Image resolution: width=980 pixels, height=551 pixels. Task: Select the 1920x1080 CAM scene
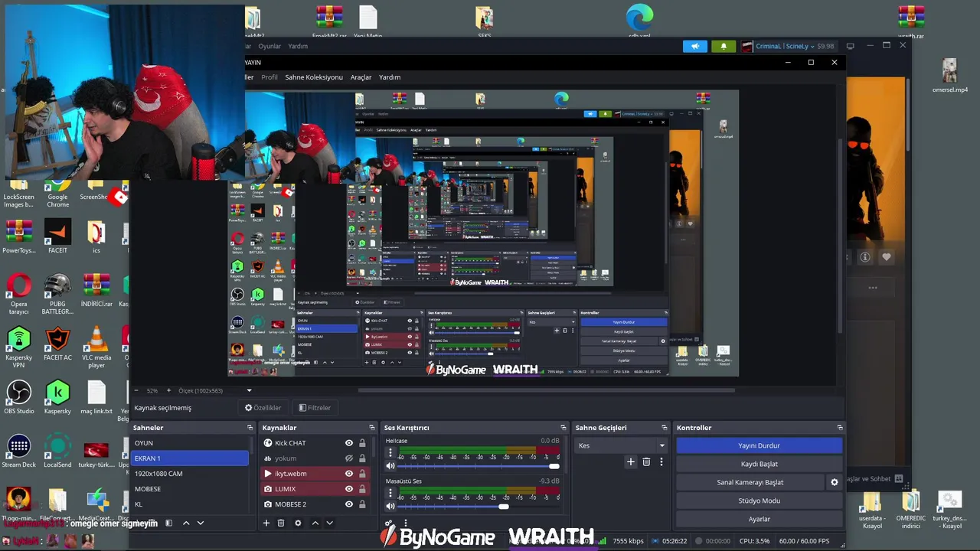pyautogui.click(x=189, y=474)
